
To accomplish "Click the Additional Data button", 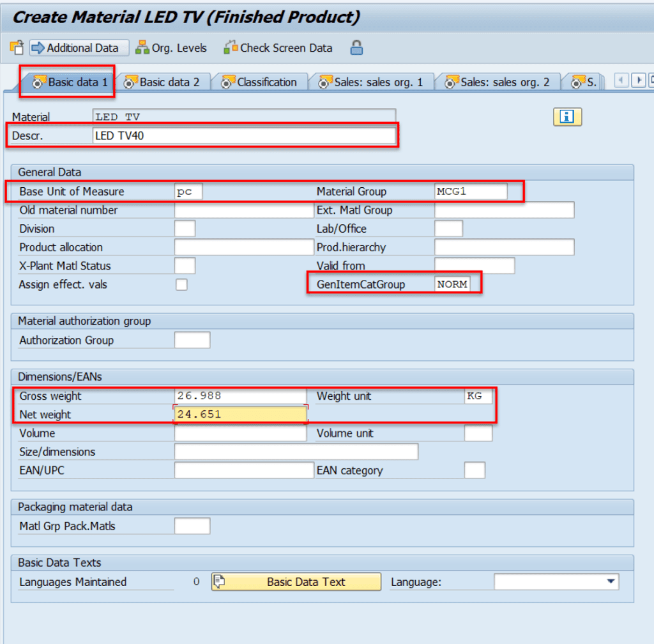I will (x=79, y=48).
